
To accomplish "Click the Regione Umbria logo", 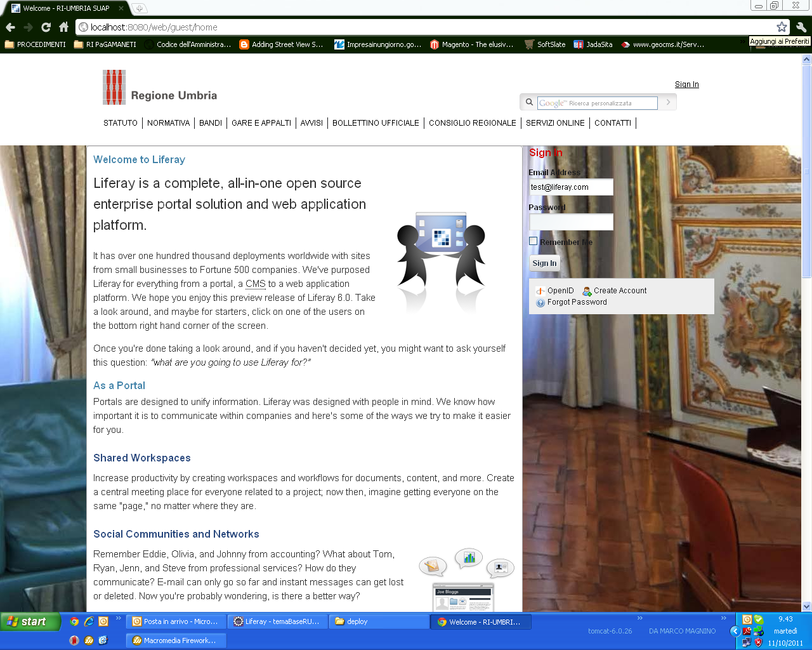I will coord(160,88).
